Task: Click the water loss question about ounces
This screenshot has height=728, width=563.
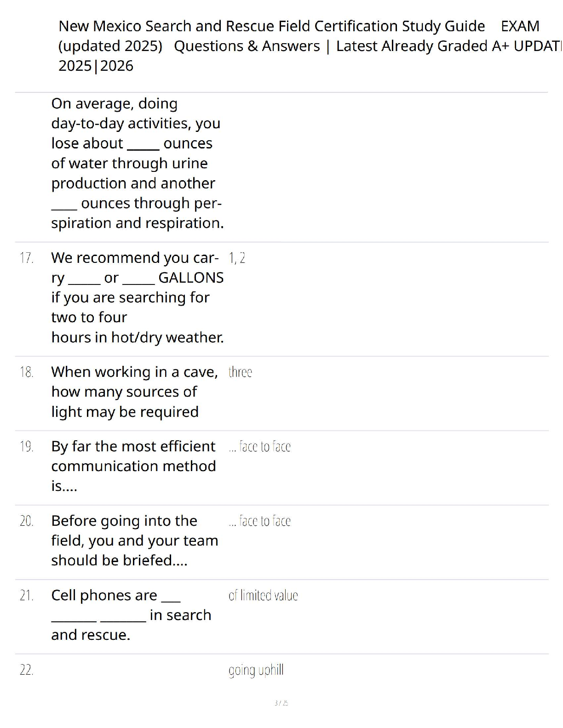Action: point(137,163)
